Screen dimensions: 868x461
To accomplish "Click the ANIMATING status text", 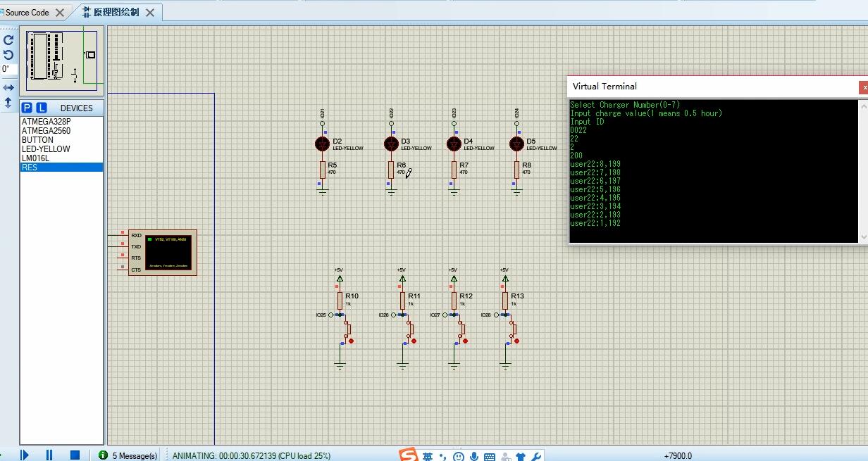I will click(x=251, y=455).
